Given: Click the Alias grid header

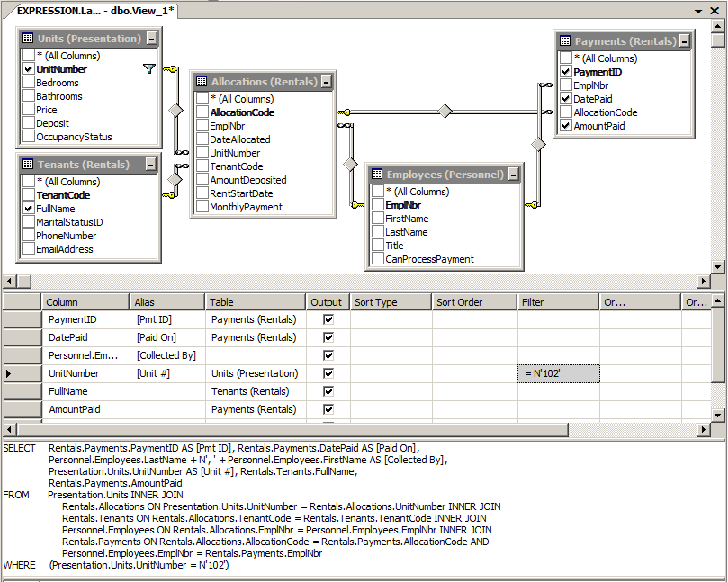Looking at the screenshot, I should click(x=167, y=302).
